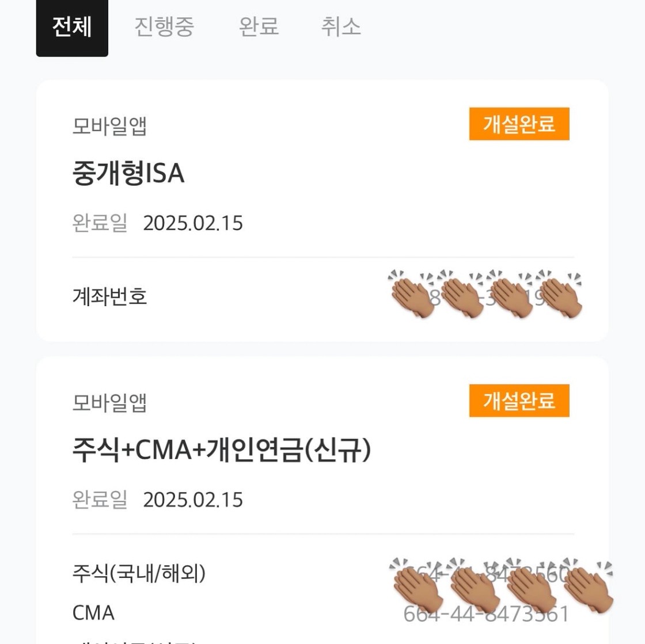645x644 pixels.
Task: Open the 완료 tab
Action: [x=259, y=27]
